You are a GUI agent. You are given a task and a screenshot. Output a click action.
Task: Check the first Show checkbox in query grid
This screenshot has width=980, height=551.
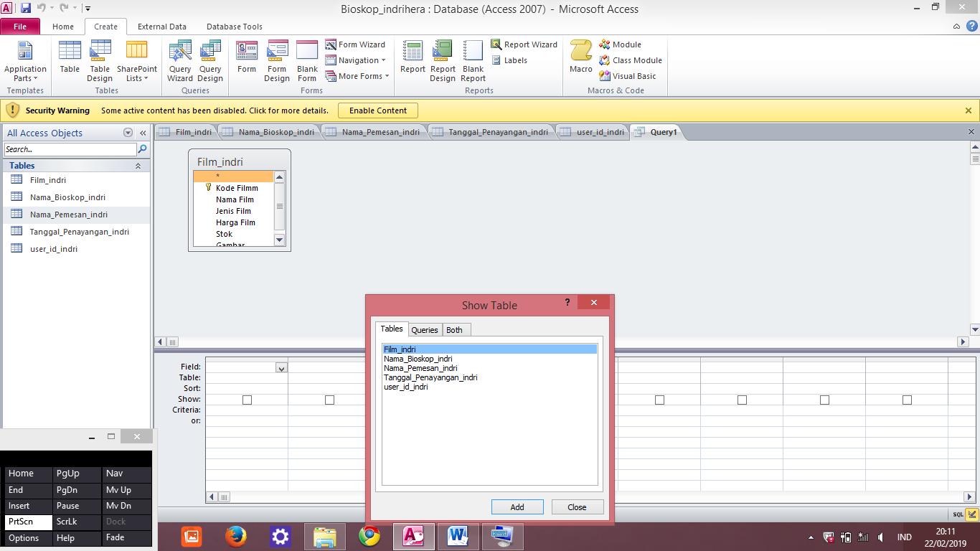(247, 400)
